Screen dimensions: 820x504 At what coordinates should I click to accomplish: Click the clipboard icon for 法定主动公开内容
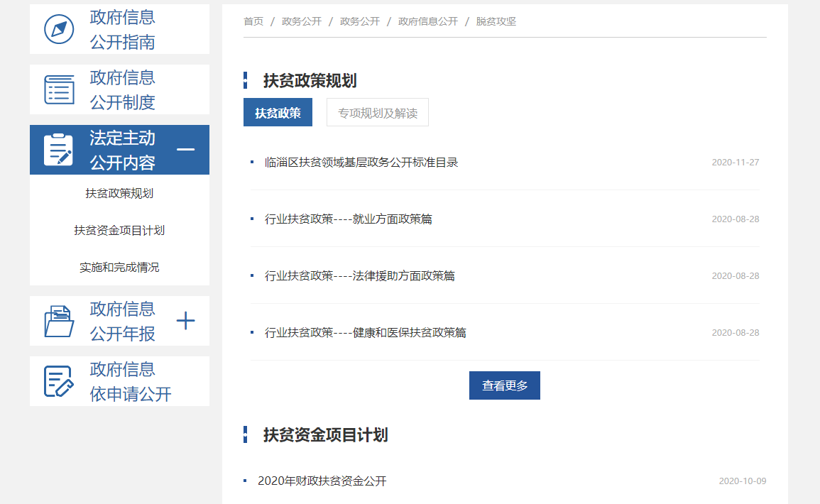59,150
